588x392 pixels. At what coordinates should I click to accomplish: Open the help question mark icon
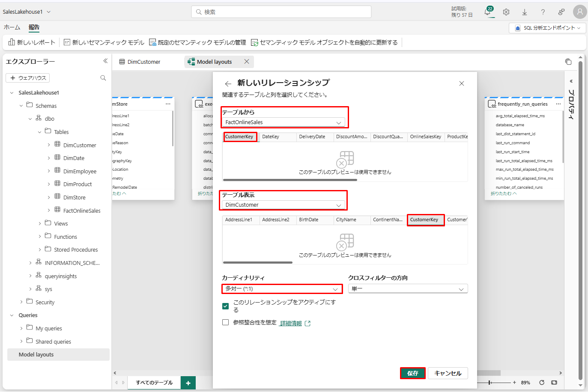click(543, 12)
